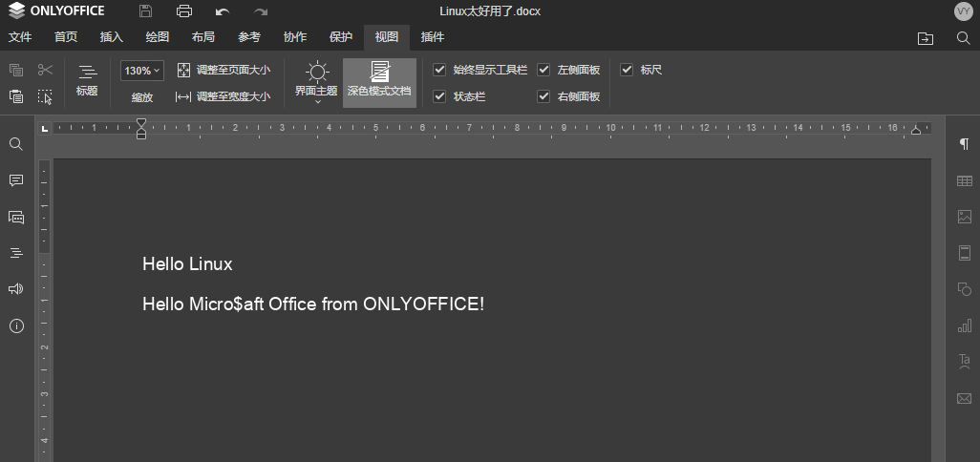The height and width of the screenshot is (462, 980).
Task: Click the right indent marker on ruler
Action: [916, 130]
